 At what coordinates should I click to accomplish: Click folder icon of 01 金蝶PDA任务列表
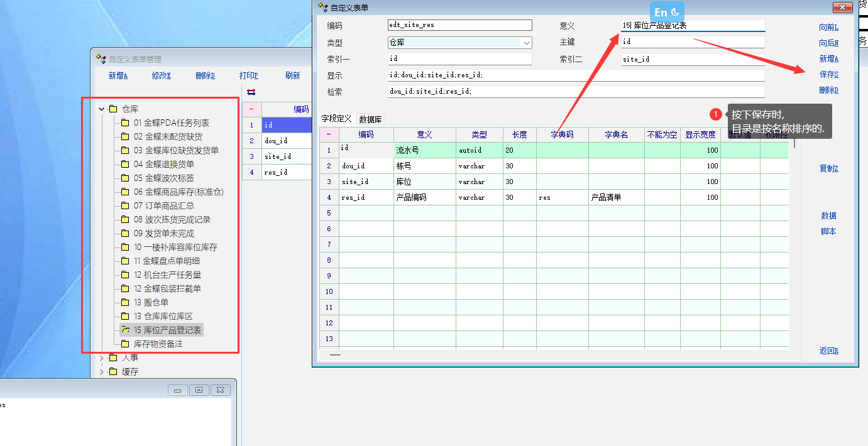[125, 123]
